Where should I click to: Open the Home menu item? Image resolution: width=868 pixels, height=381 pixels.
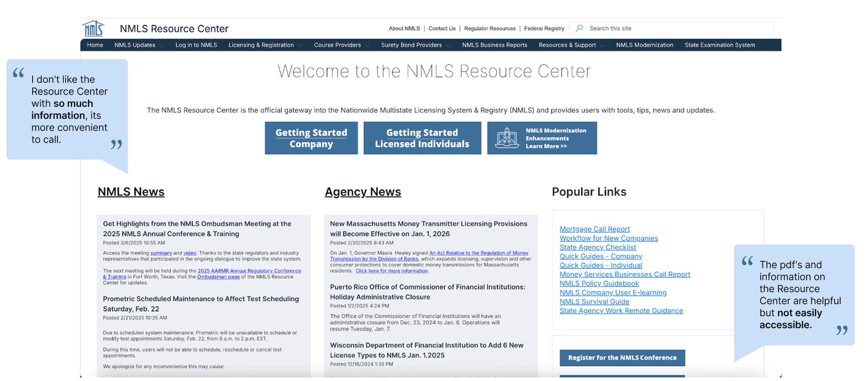(95, 45)
